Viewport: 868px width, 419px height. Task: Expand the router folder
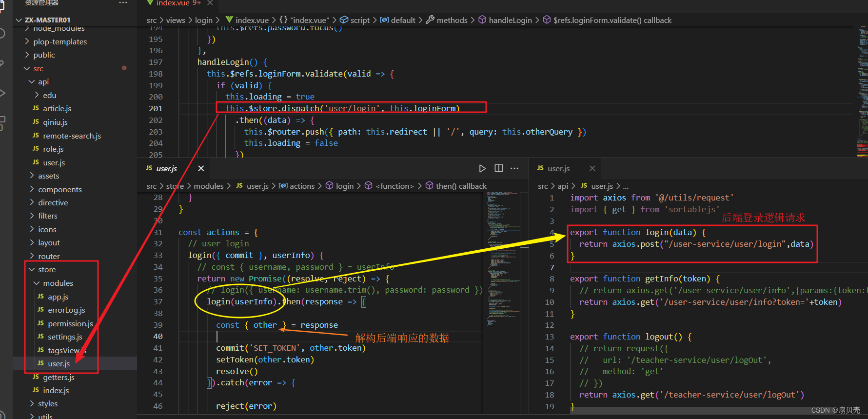coord(32,256)
